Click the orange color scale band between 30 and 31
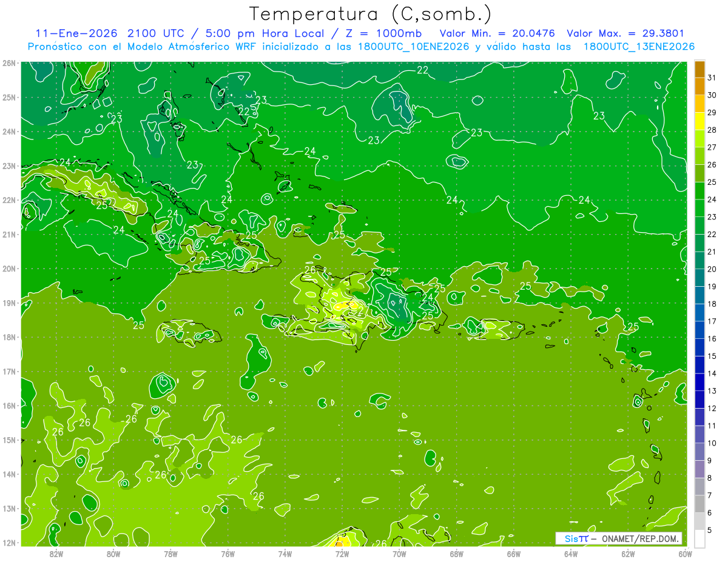 point(699,87)
